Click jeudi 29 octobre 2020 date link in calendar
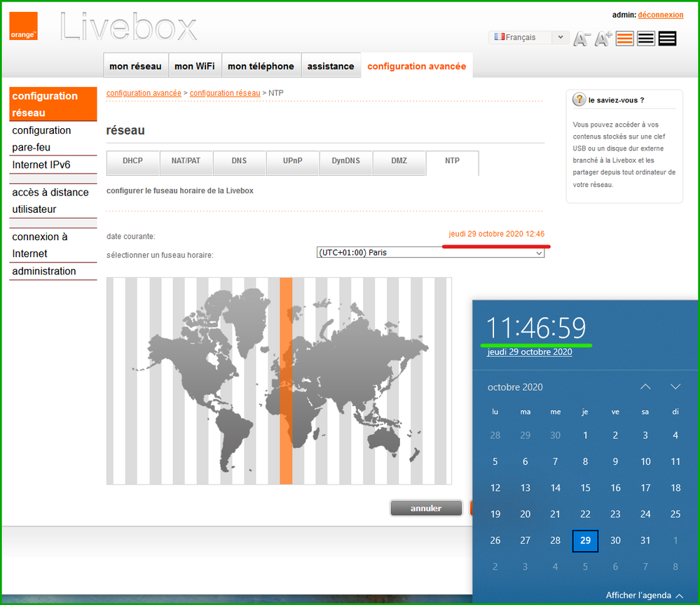This screenshot has height=605, width=700. pos(530,352)
